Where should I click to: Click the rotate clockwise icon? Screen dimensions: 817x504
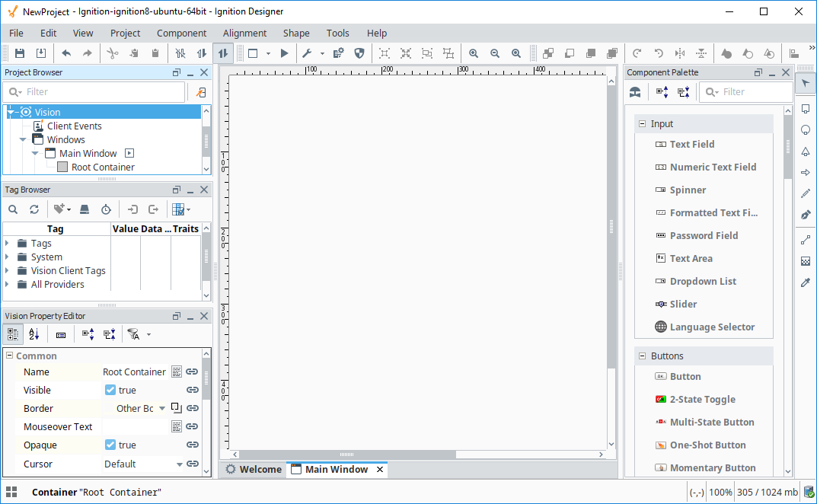(x=637, y=53)
